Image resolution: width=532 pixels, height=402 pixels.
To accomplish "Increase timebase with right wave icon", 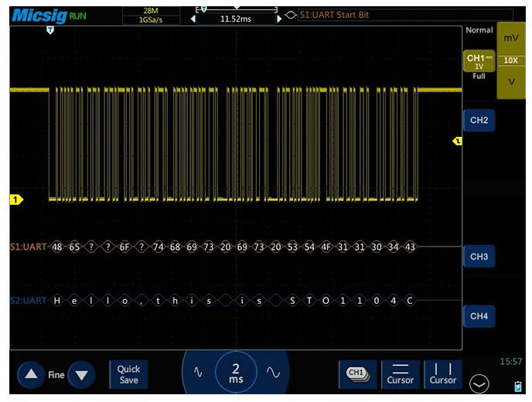I will (x=273, y=373).
